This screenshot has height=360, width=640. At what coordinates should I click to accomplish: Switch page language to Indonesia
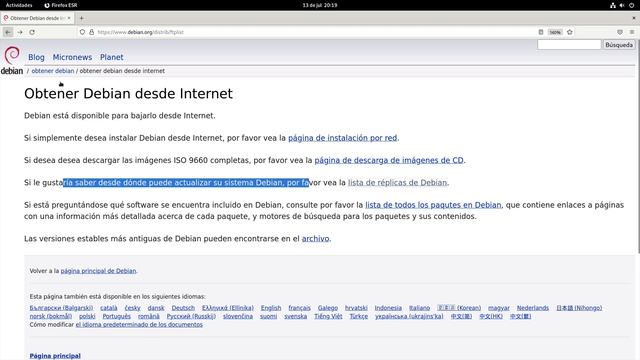[x=388, y=308]
